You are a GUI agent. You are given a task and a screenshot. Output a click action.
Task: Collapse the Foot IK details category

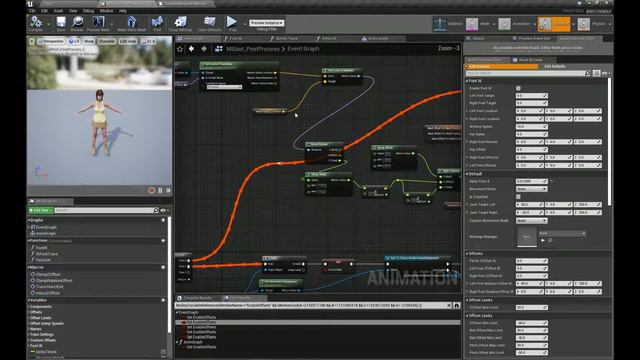pyautogui.click(x=467, y=81)
